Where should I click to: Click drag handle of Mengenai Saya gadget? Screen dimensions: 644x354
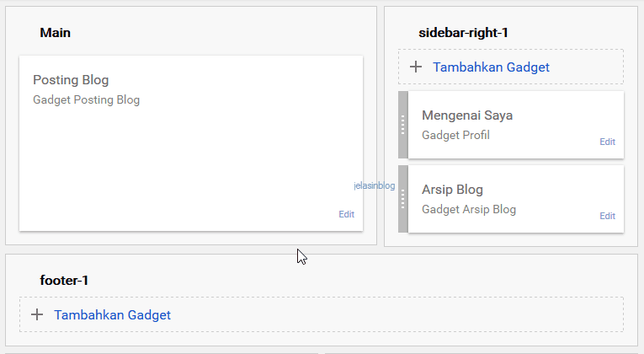coord(402,125)
